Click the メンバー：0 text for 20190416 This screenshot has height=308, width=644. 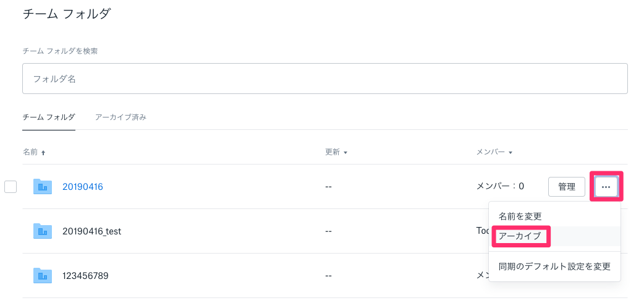click(500, 187)
